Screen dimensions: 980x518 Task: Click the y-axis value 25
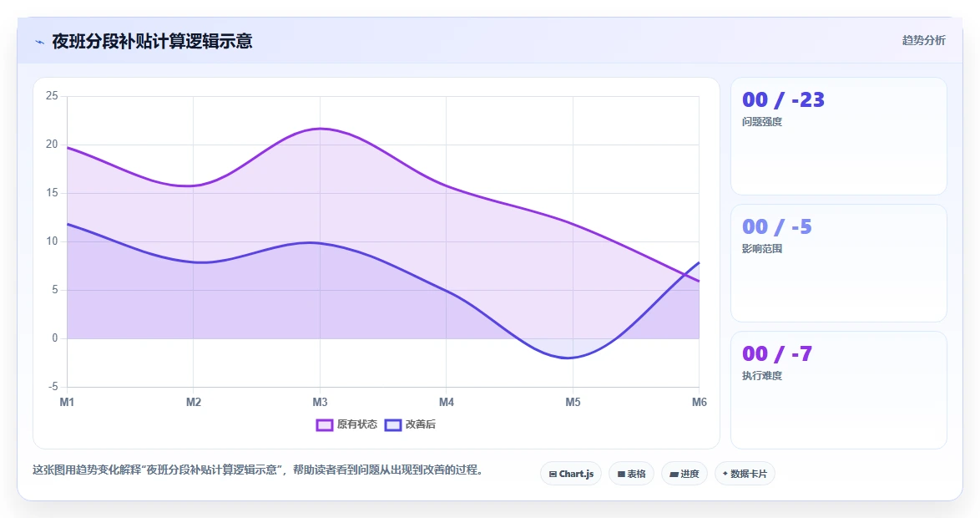[x=52, y=96]
